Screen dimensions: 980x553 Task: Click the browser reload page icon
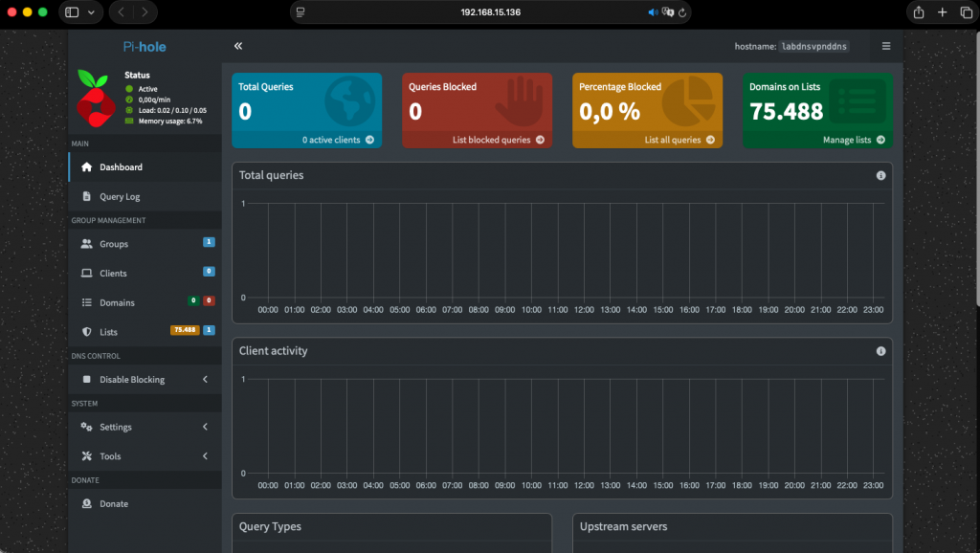tap(682, 12)
